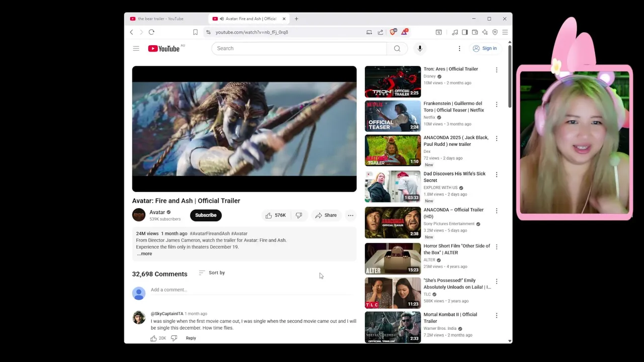The image size is (644, 362).
Task: View site settings icon in address bar
Action: point(208,32)
